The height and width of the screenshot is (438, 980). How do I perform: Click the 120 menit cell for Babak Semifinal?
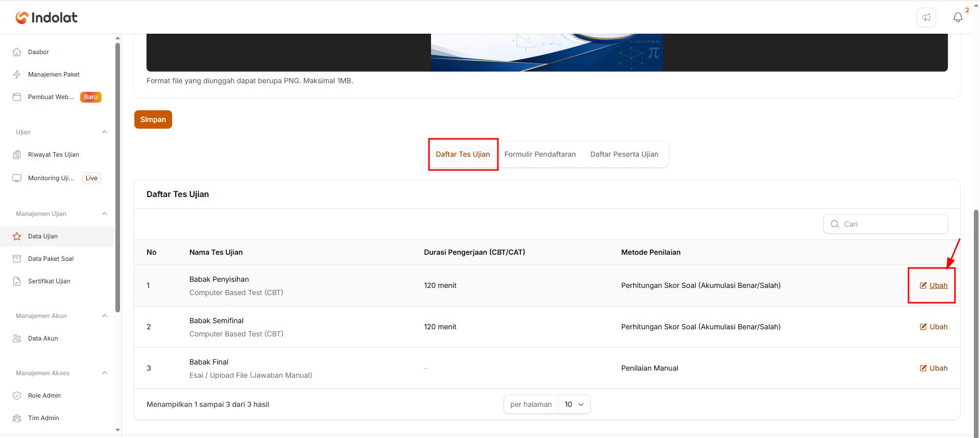coord(440,327)
